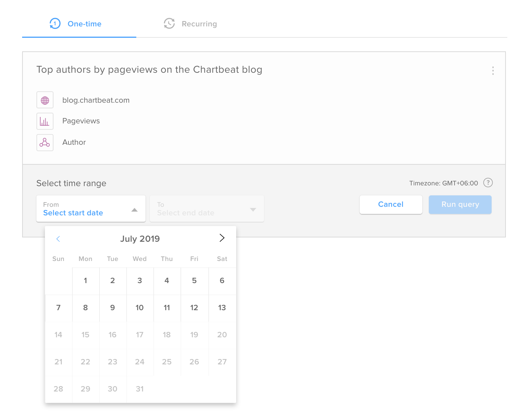Select July 11 in the calendar
This screenshot has width=528, height=420.
click(x=167, y=308)
